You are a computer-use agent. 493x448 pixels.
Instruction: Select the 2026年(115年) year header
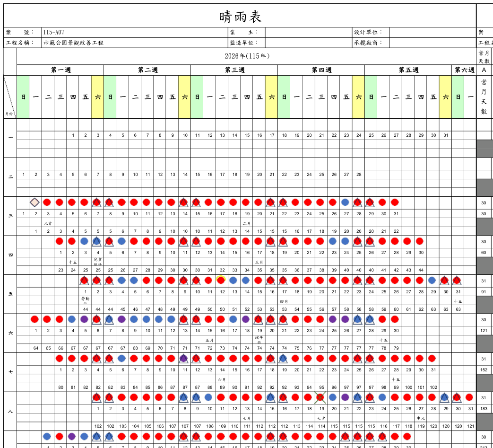click(247, 56)
